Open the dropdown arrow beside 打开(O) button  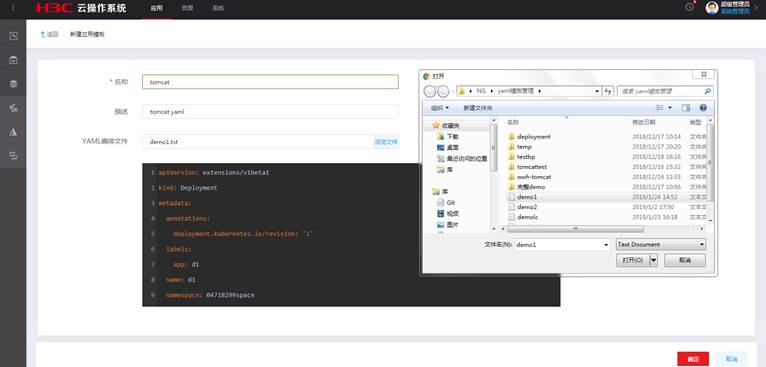point(654,260)
